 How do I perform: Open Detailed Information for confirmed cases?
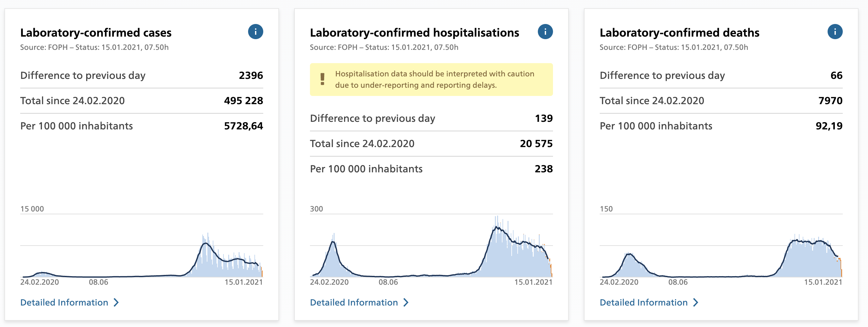point(64,302)
